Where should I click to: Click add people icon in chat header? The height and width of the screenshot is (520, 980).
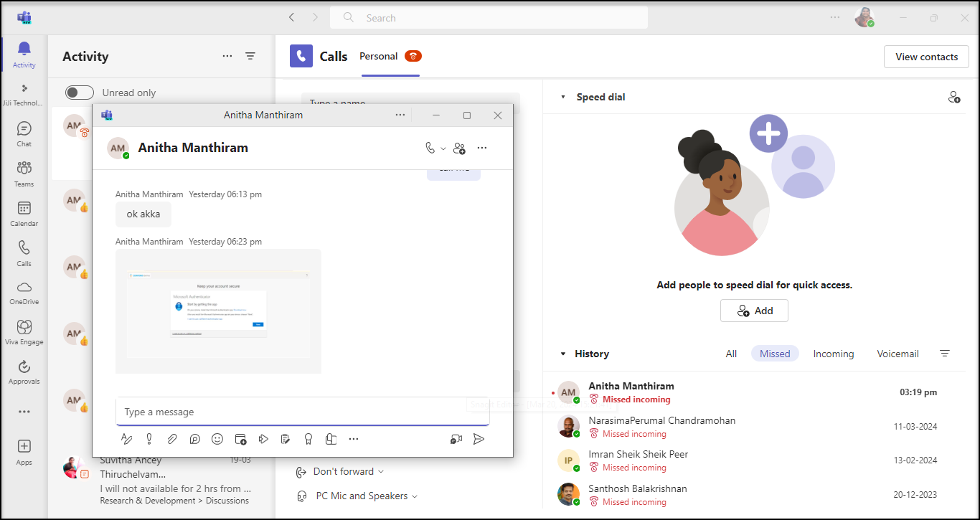click(460, 148)
